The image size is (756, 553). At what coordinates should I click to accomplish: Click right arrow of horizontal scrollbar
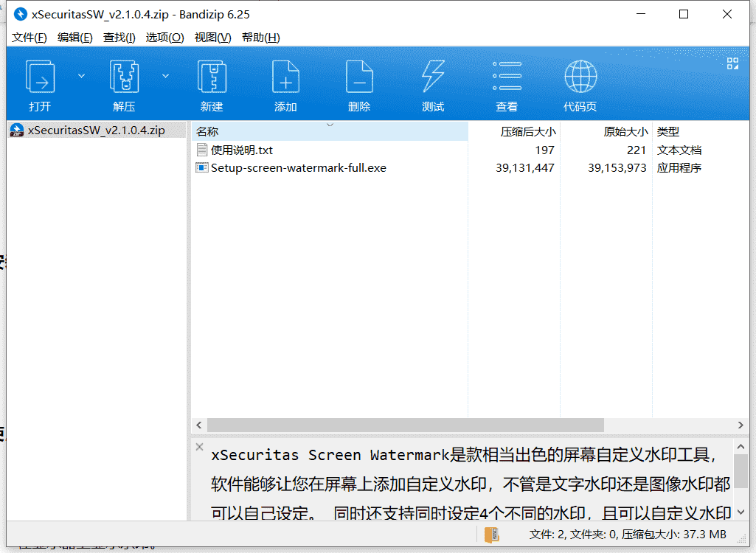741,425
